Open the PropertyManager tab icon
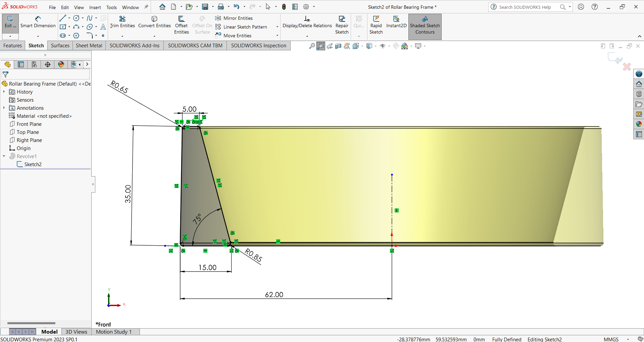The height and width of the screenshot is (342, 644). click(21, 64)
